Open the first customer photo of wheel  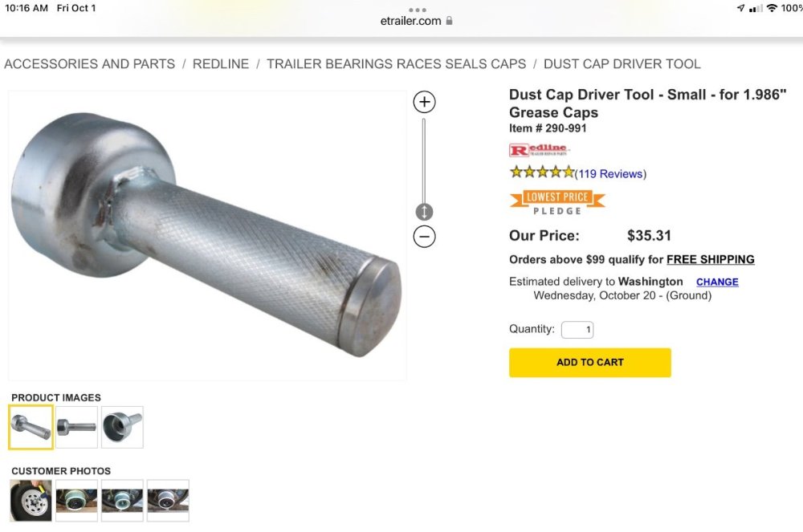point(31,500)
